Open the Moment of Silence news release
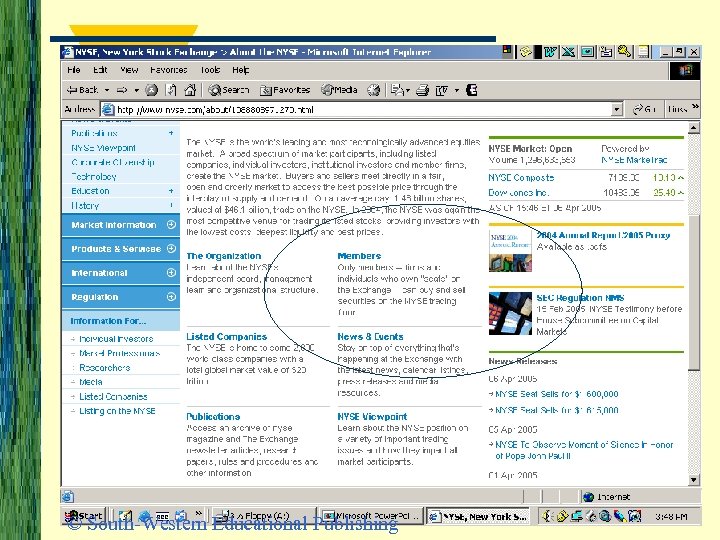 coord(584,450)
